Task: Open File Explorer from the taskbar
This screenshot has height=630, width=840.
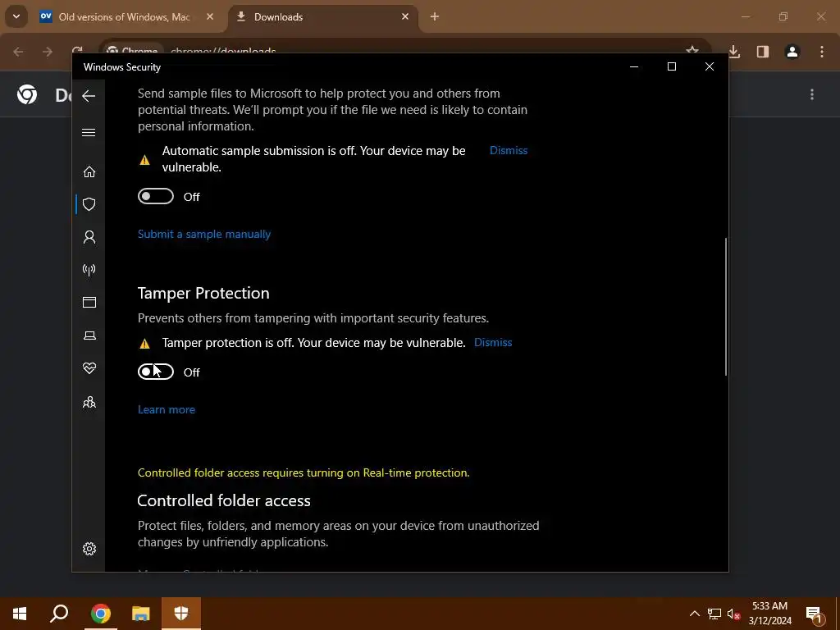Action: 140,614
